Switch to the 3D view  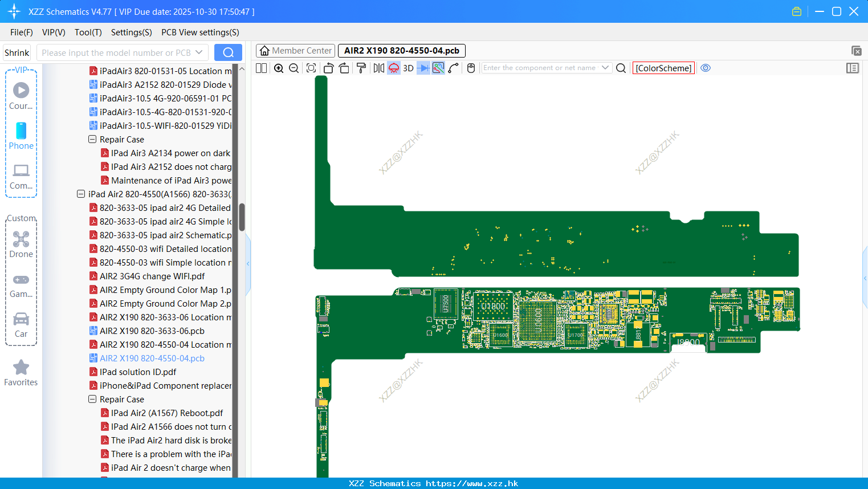[x=408, y=68]
